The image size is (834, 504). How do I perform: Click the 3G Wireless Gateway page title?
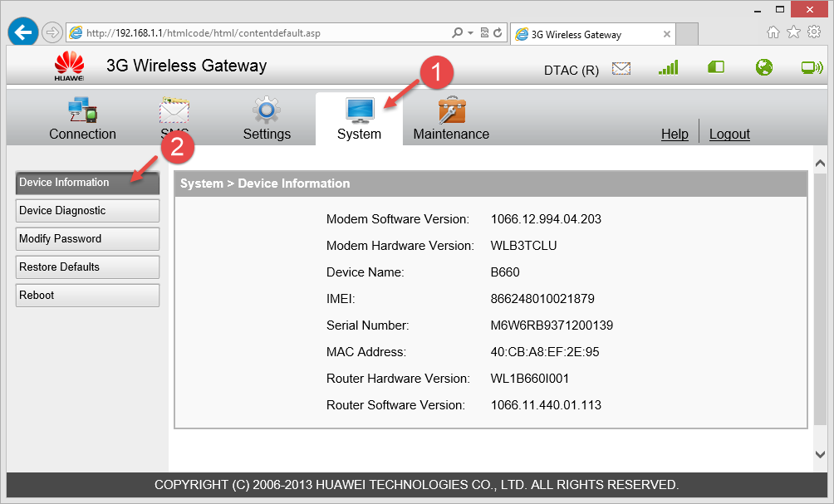point(186,66)
